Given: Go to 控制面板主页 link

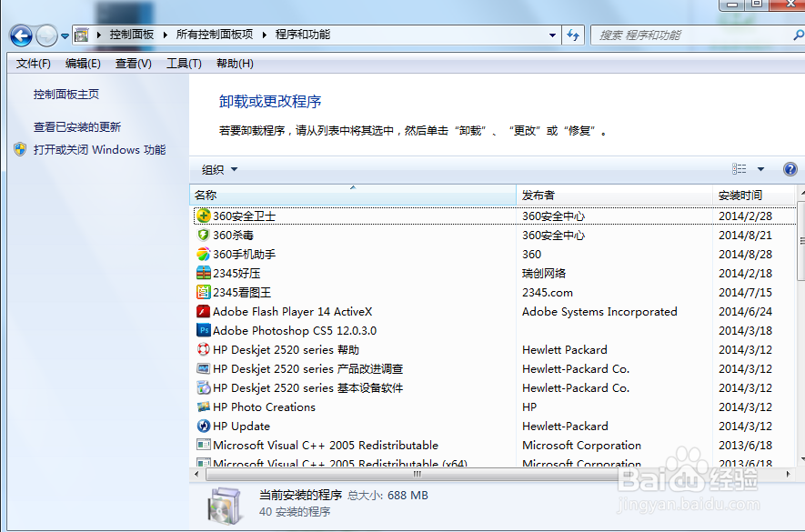Looking at the screenshot, I should tap(66, 94).
